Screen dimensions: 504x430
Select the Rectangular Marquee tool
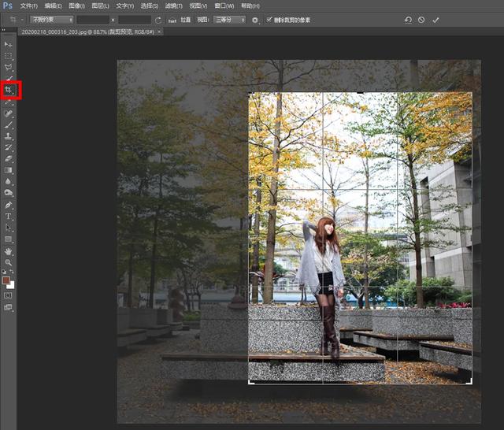pyautogui.click(x=9, y=57)
